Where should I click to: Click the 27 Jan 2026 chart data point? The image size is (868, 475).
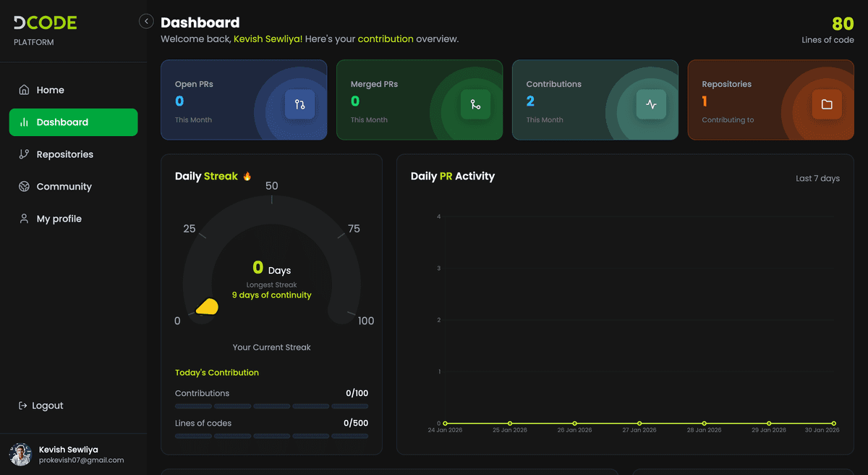coord(639,423)
